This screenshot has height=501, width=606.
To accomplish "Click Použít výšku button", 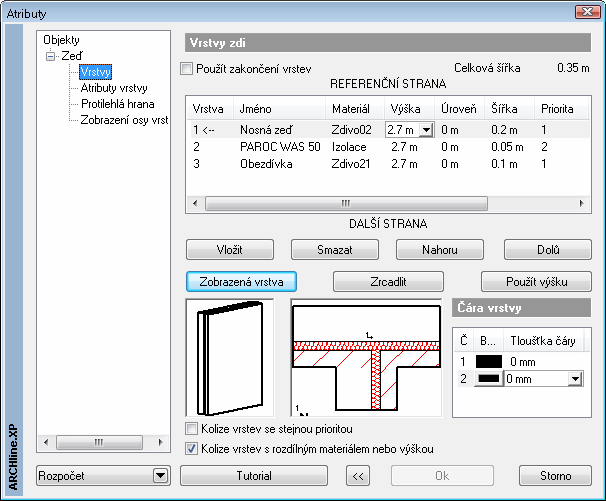I will 536,282.
